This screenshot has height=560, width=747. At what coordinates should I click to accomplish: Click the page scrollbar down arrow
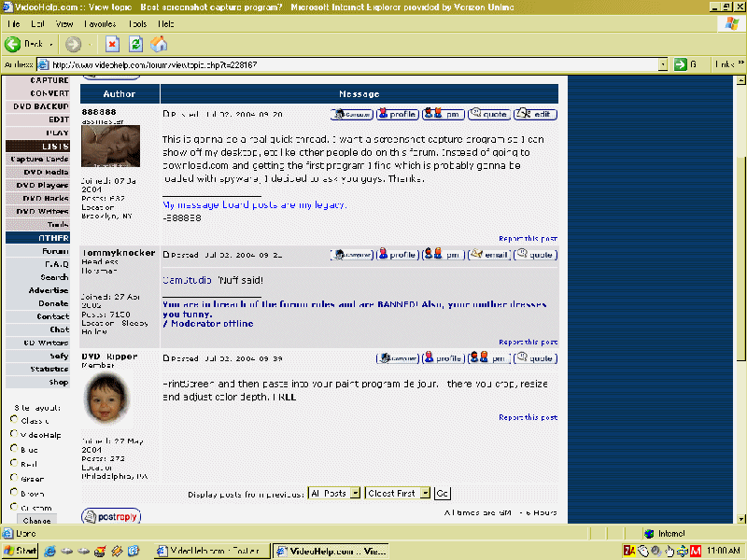740,519
